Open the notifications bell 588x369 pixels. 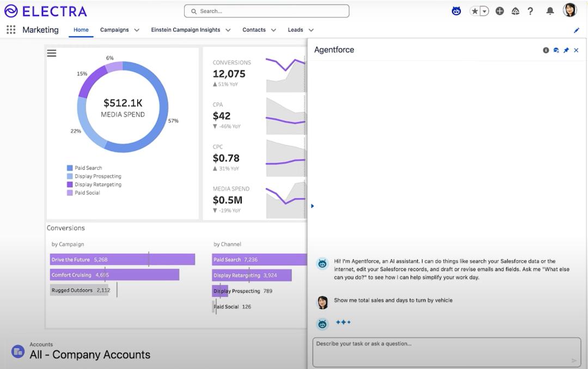click(550, 11)
